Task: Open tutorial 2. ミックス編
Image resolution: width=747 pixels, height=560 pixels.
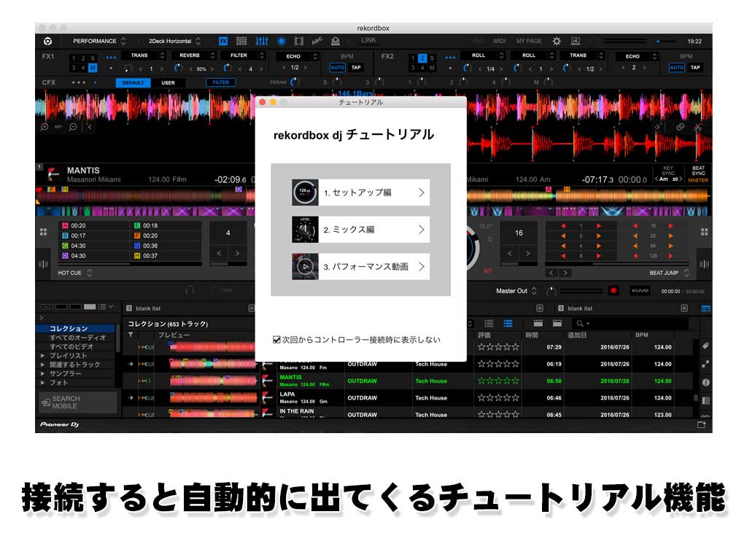Action: pos(360,229)
